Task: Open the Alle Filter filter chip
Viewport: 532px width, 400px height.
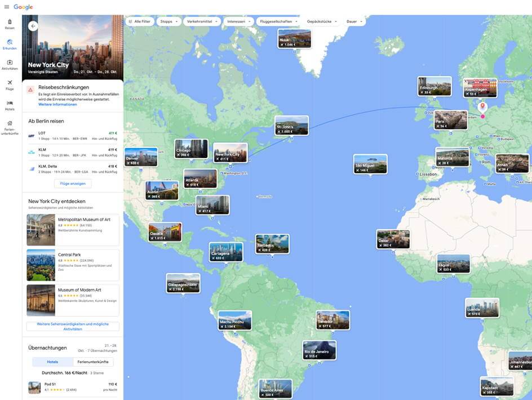Action: tap(139, 21)
